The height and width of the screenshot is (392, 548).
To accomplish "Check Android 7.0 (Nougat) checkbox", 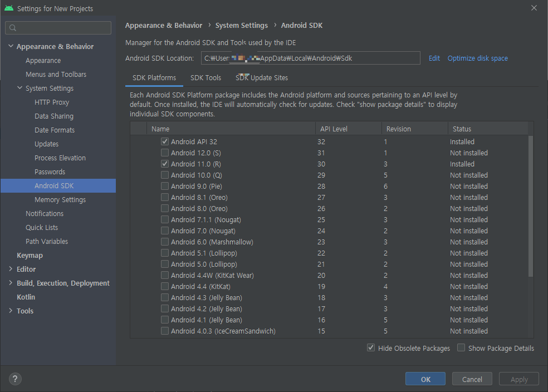I will tap(165, 231).
